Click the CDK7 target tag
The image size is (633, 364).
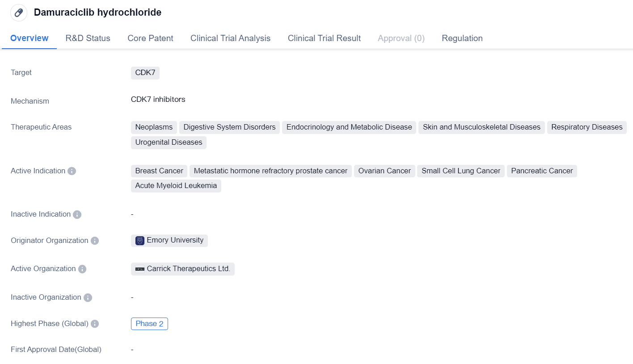pyautogui.click(x=145, y=73)
